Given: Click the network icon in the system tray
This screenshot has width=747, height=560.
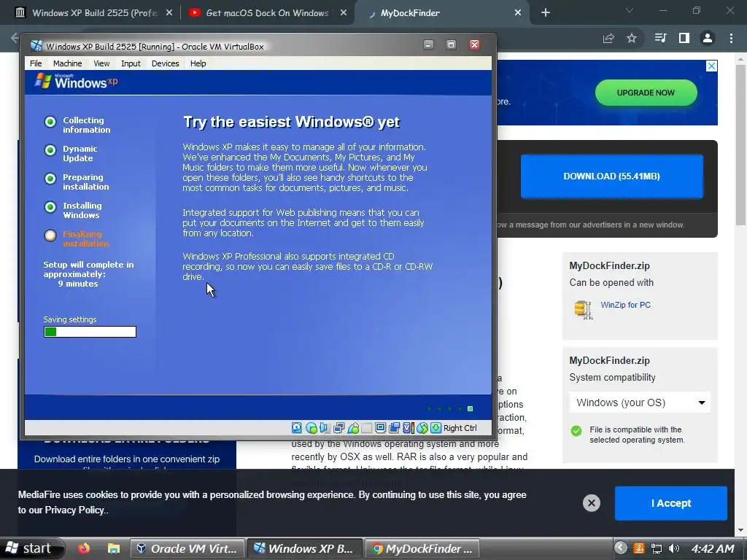Looking at the screenshot, I should 657,548.
